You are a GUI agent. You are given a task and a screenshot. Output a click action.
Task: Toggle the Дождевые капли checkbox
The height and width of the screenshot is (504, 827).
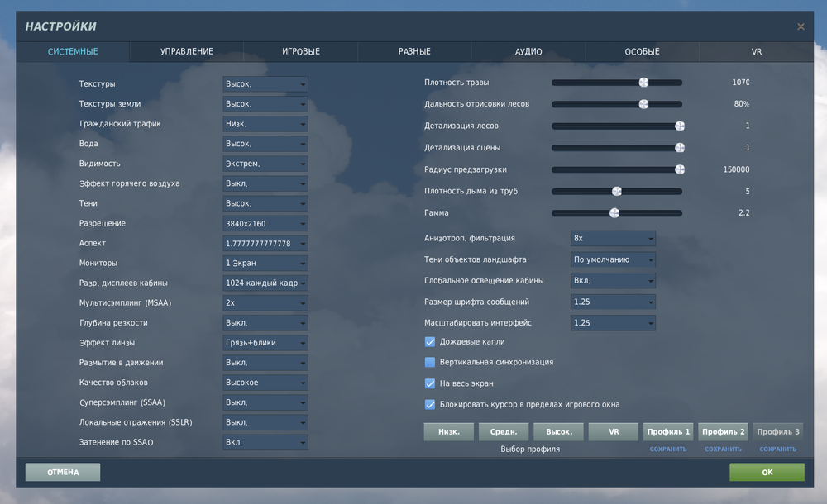[x=430, y=341]
